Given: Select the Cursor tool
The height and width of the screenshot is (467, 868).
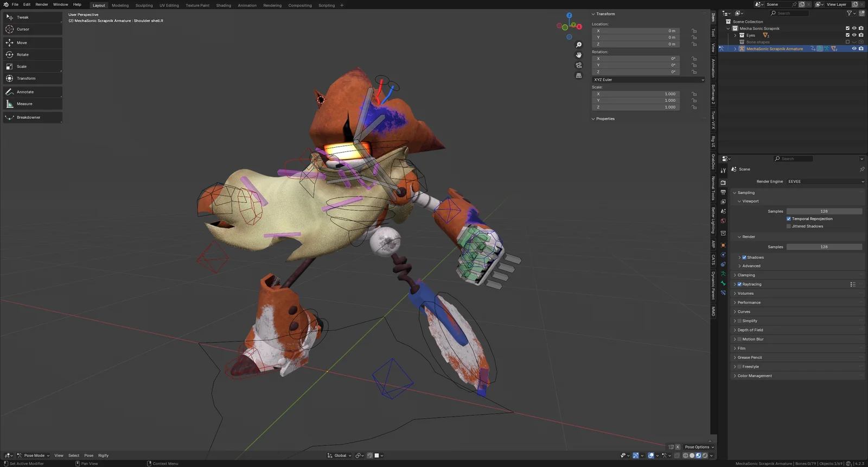Looking at the screenshot, I should (33, 29).
